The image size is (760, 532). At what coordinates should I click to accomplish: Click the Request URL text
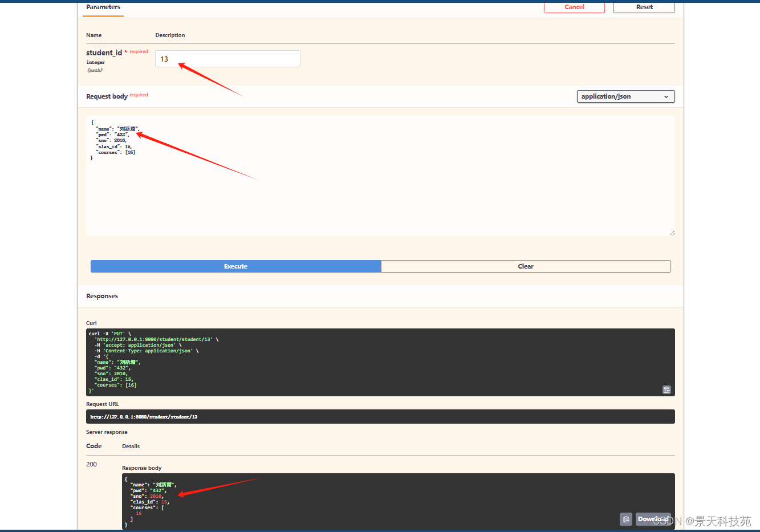[144, 417]
